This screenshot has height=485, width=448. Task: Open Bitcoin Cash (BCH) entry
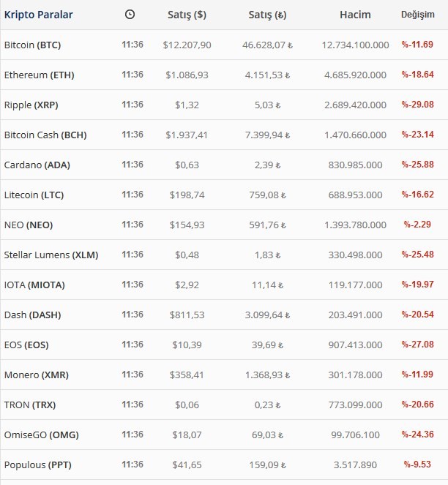click(45, 135)
